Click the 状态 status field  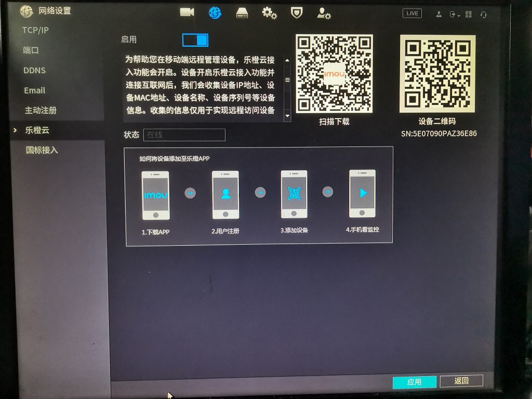pyautogui.click(x=184, y=135)
